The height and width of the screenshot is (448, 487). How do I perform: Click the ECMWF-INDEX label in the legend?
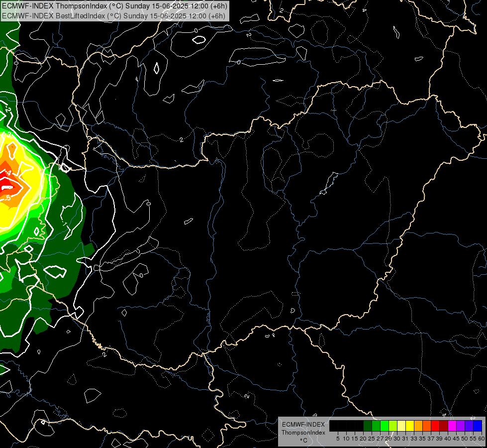(x=303, y=425)
